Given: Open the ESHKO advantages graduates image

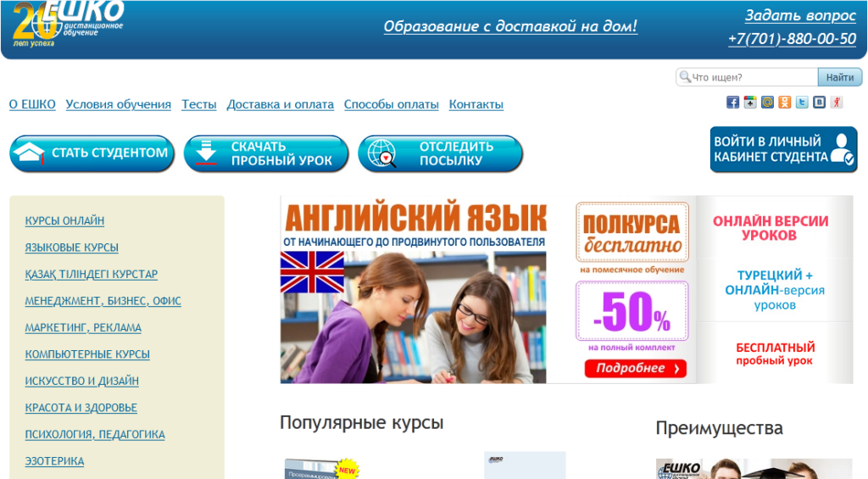Looking at the screenshot, I should coord(754,469).
